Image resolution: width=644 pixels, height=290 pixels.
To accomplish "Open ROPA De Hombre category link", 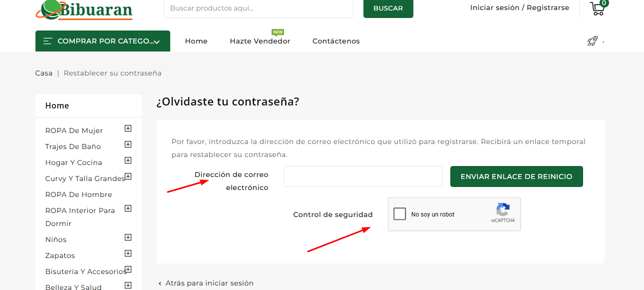I will point(78,194).
